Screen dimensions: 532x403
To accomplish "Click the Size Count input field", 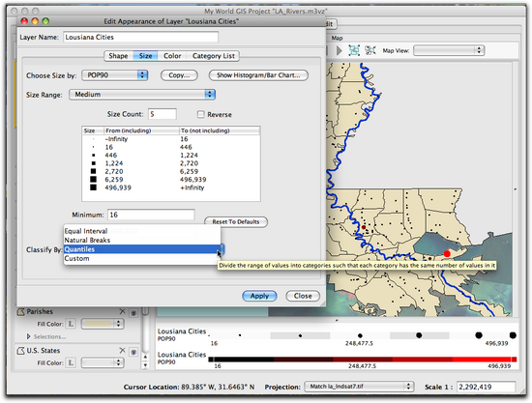I will [x=163, y=114].
